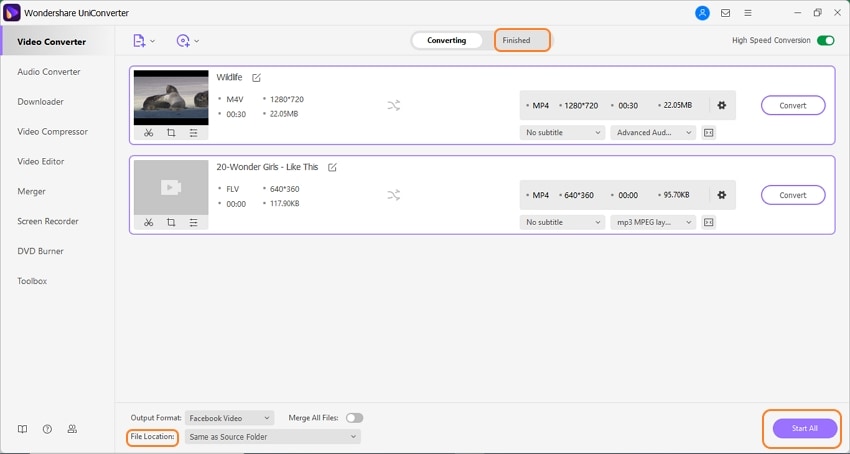Screen dimensions: 850x454
Task: Click the Wondershare UniConverter logo icon
Action: tap(11, 12)
